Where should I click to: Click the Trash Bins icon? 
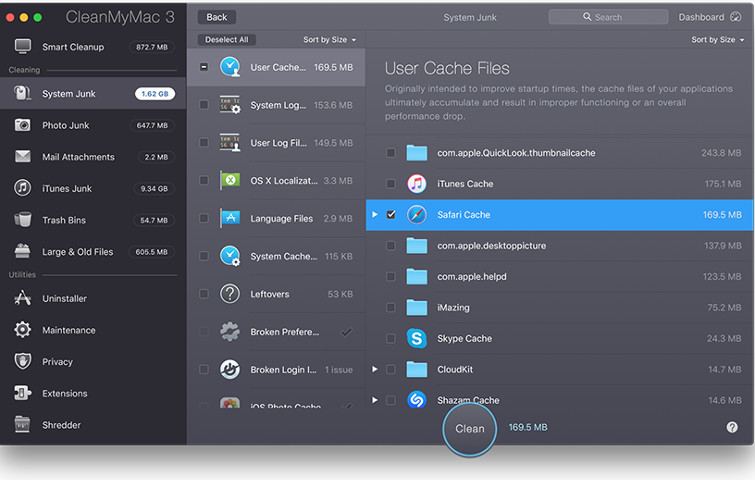click(23, 220)
